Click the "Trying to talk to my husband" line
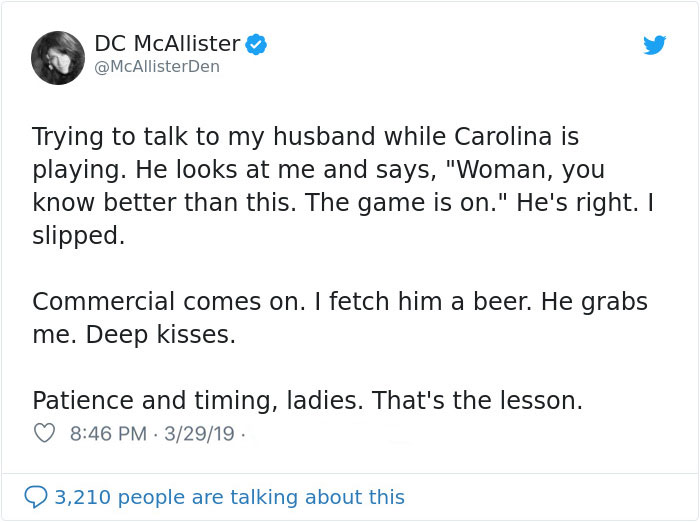The width and height of the screenshot is (700, 522). 187,136
